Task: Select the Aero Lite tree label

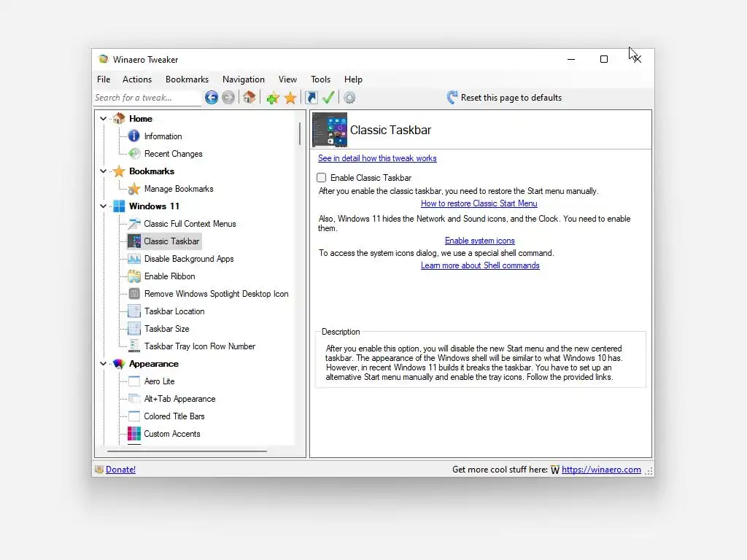Action: click(160, 381)
